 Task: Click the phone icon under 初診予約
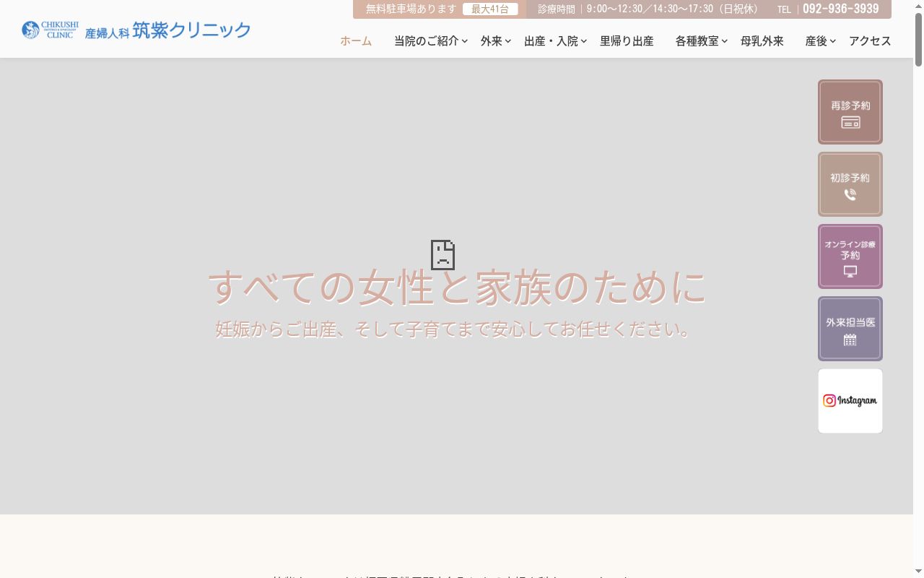(850, 194)
